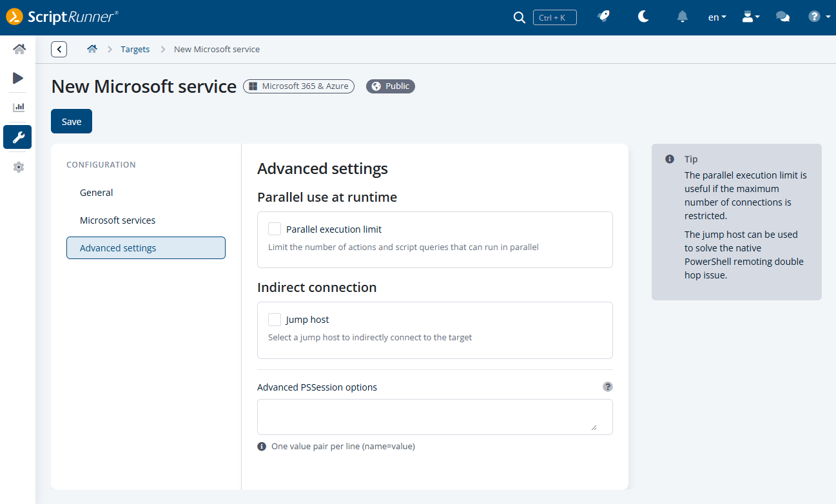Click the Public badge
This screenshot has width=836, height=504.
(x=391, y=86)
